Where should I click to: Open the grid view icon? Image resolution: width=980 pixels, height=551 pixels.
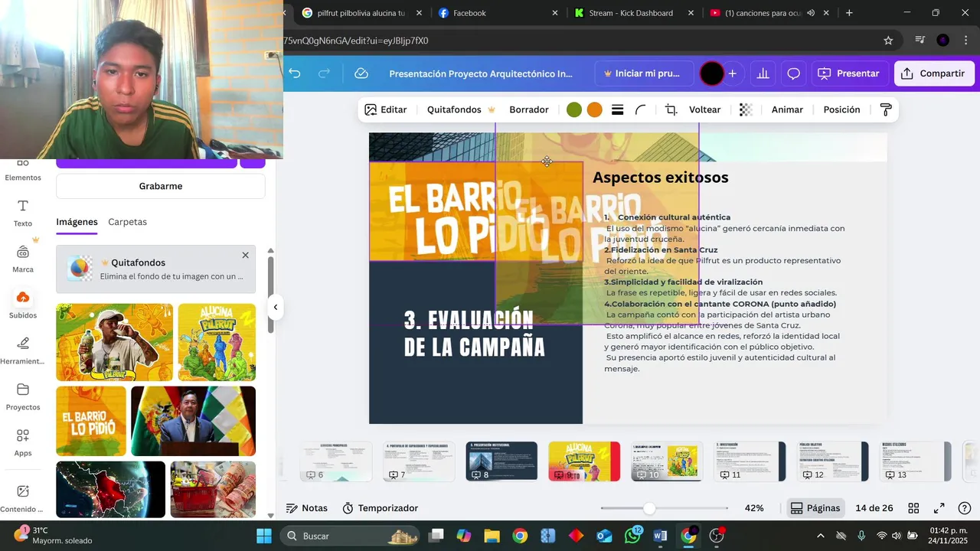click(x=913, y=508)
